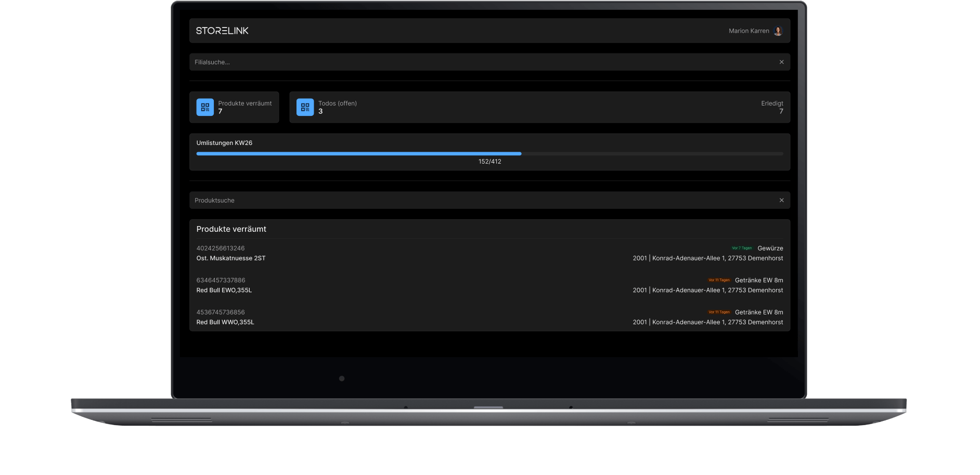Click the Marion Karren user name

tap(749, 31)
